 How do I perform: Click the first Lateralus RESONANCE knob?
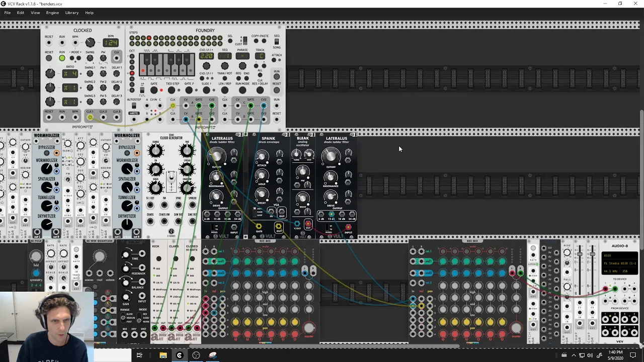click(216, 177)
